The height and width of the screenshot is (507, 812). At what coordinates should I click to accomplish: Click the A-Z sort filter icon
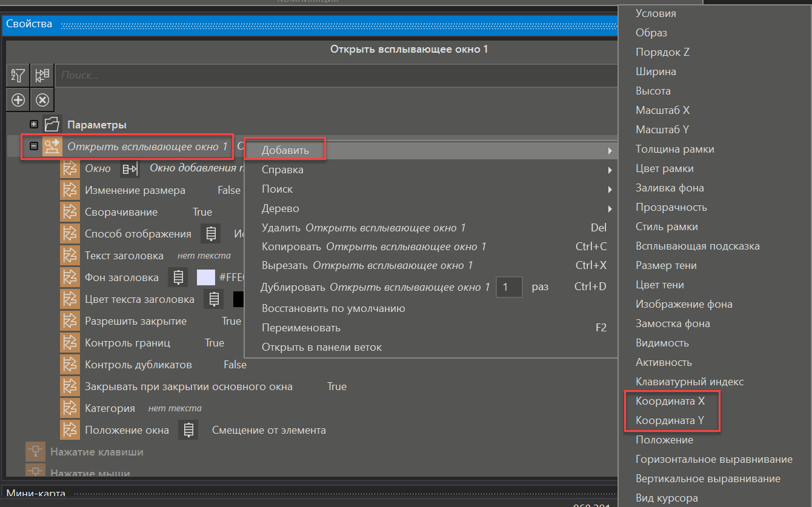pyautogui.click(x=18, y=76)
